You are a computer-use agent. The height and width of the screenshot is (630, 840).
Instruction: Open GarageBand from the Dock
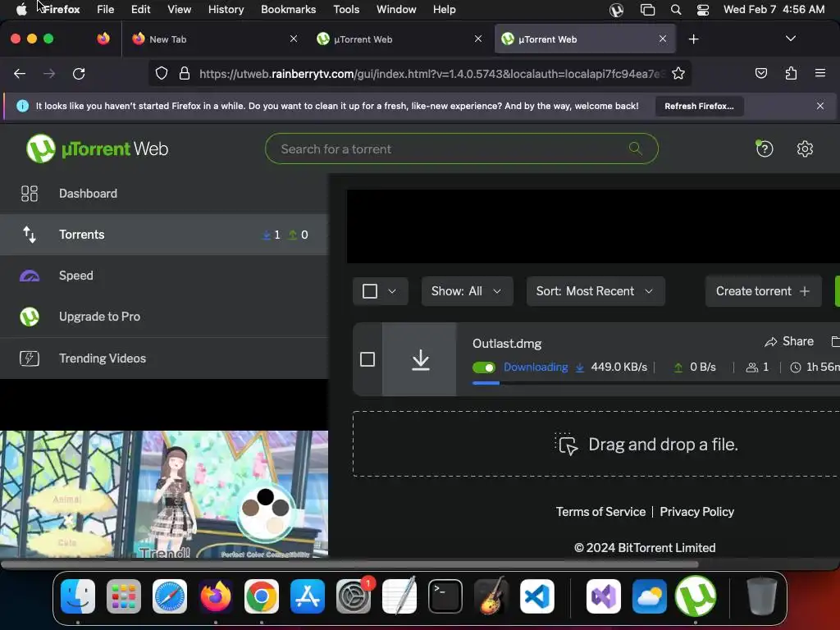491,596
